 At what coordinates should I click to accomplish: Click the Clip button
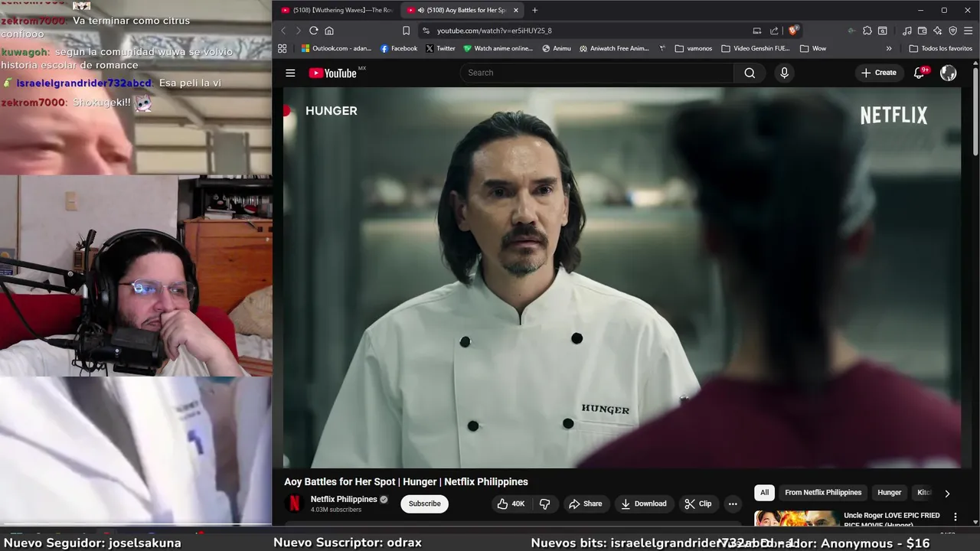697,504
